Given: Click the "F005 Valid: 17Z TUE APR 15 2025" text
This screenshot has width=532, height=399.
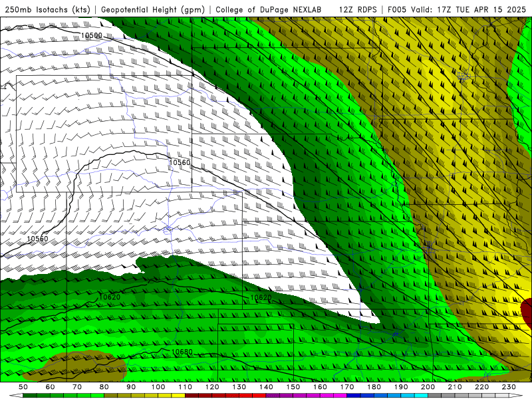Looking at the screenshot, I should [457, 9].
